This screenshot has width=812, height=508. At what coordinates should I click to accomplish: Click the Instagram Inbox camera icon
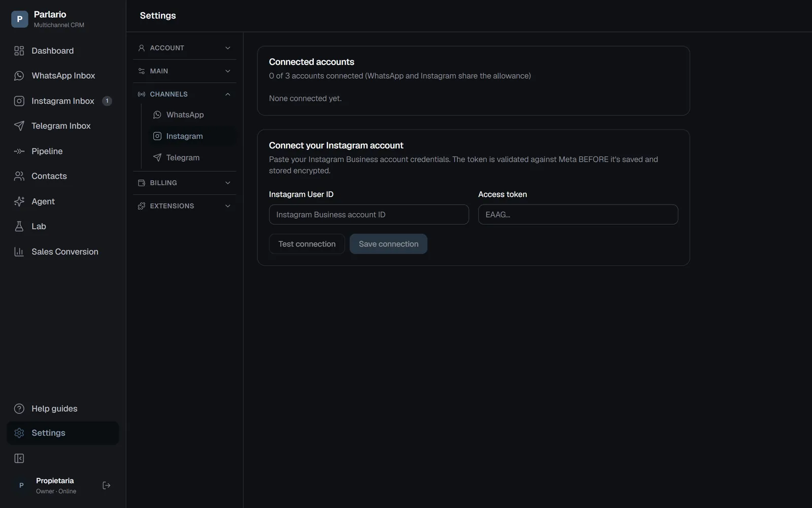19,101
